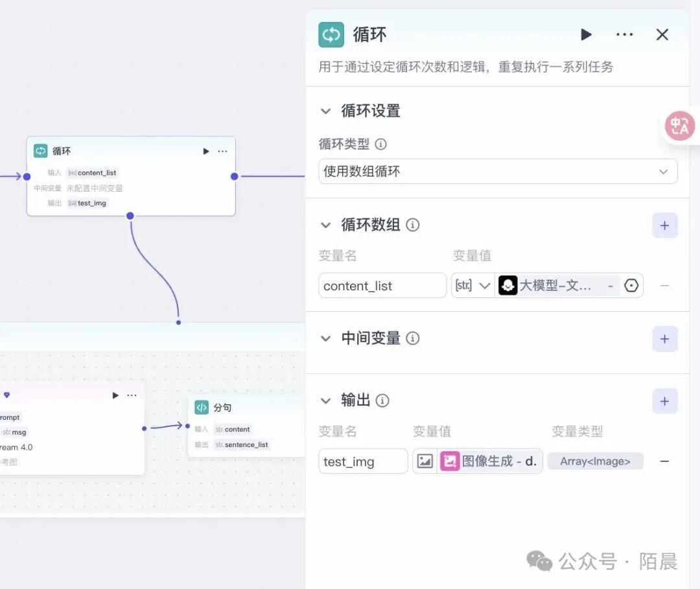Run the loop node from panel header
Screen dimensions: 700x589
click(586, 34)
